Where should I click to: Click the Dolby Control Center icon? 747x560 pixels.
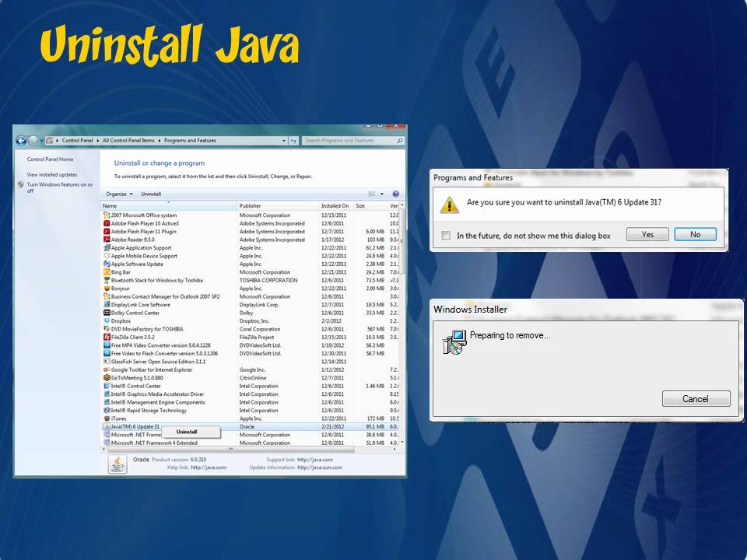tap(107, 313)
